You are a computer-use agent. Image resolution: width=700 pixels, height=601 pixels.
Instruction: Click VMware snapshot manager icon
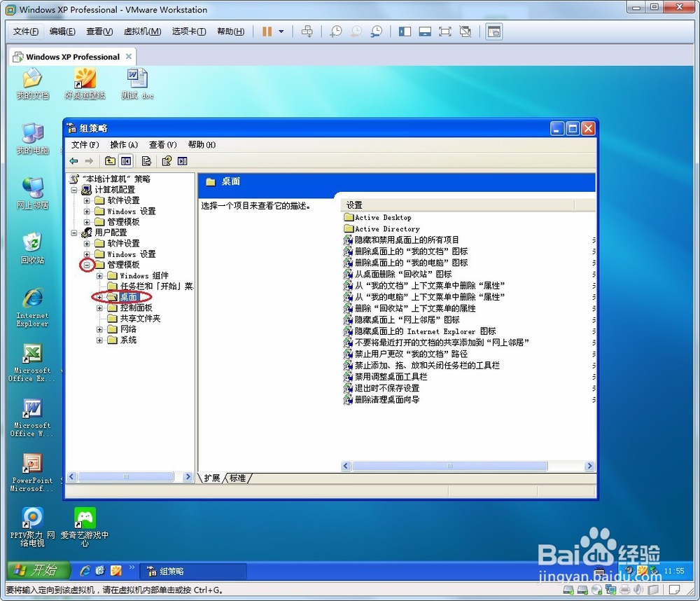377,32
